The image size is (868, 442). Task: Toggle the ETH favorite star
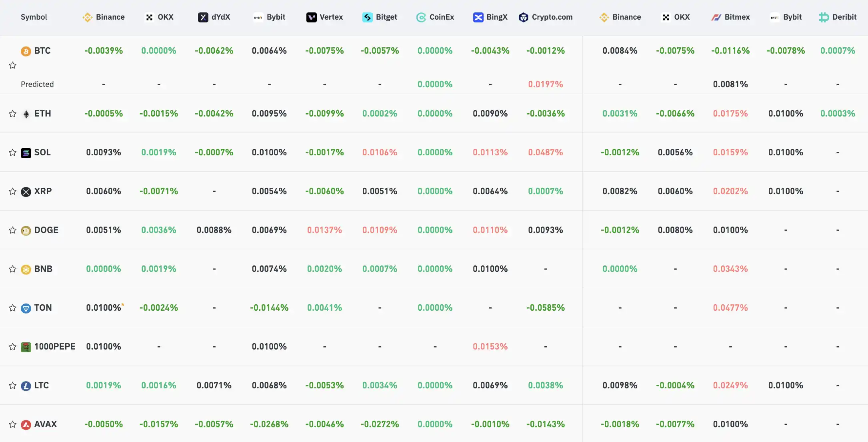[13, 114]
